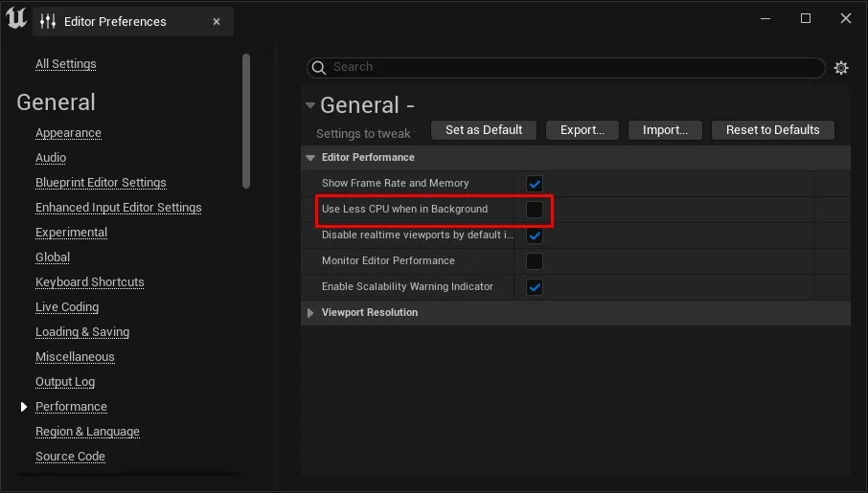Screen dimensions: 868x493
Task: Collapse the General section header arrow
Action: (x=310, y=105)
